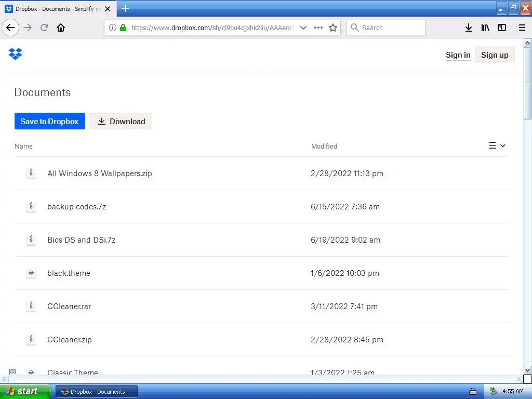Image resolution: width=532 pixels, height=399 pixels.
Task: Click the Sign in link
Action: point(458,55)
